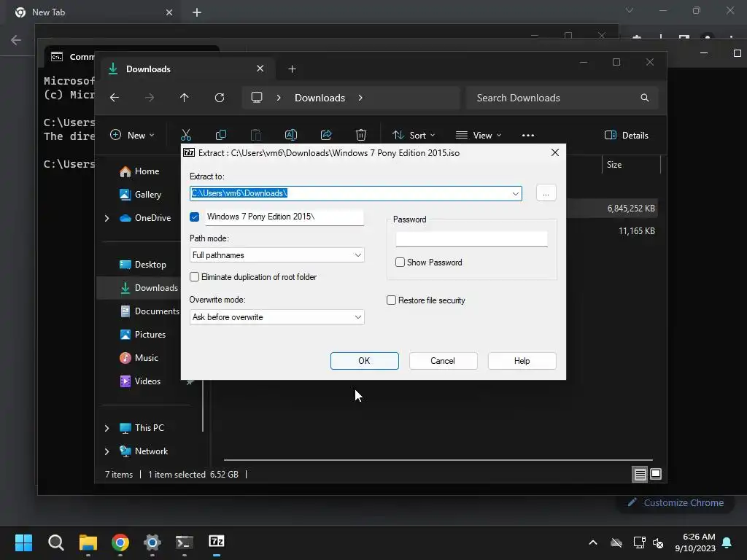
Task: Click OK to start extraction
Action: coord(365,361)
